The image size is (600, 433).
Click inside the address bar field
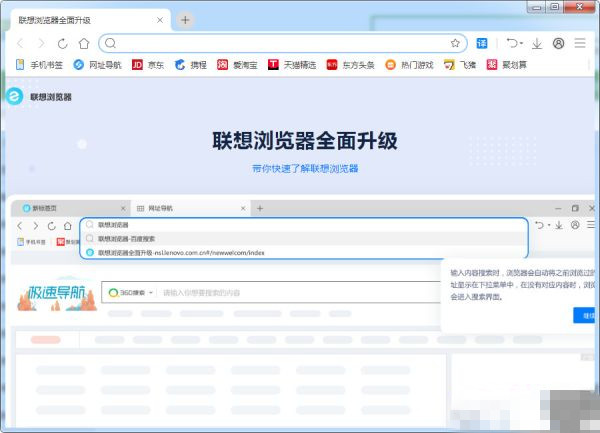coord(282,43)
